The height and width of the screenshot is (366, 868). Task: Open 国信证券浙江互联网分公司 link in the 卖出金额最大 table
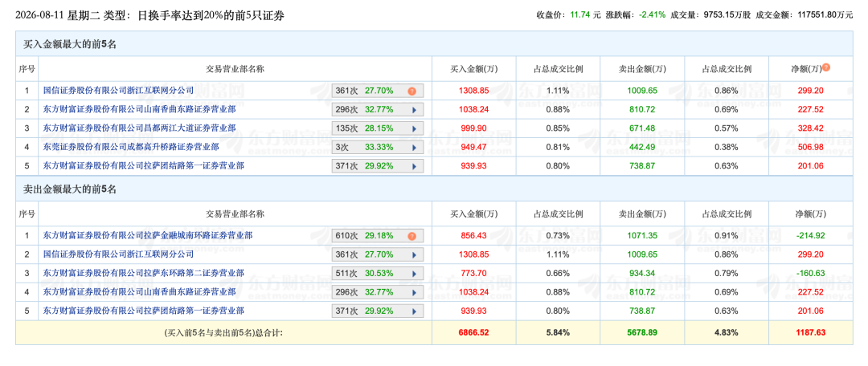(x=118, y=254)
